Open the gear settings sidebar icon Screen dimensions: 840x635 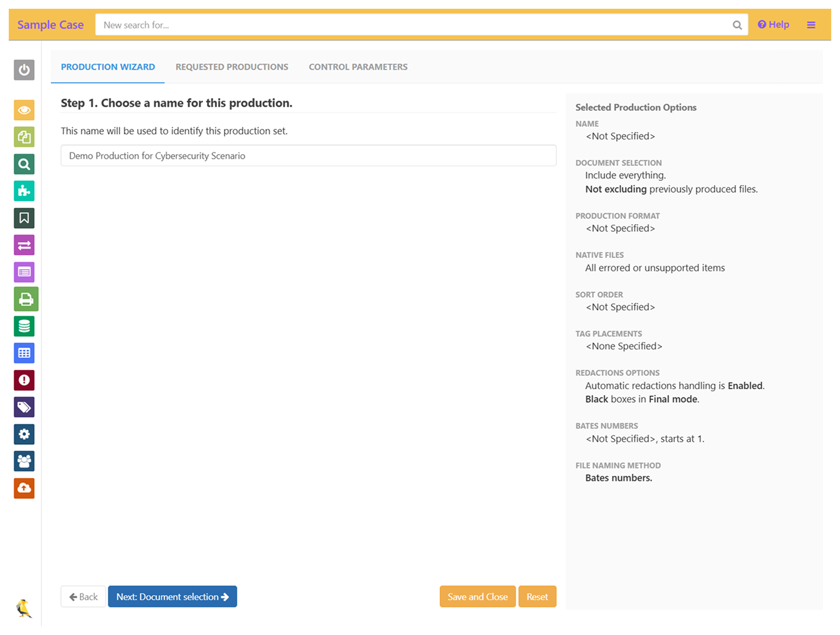click(24, 434)
